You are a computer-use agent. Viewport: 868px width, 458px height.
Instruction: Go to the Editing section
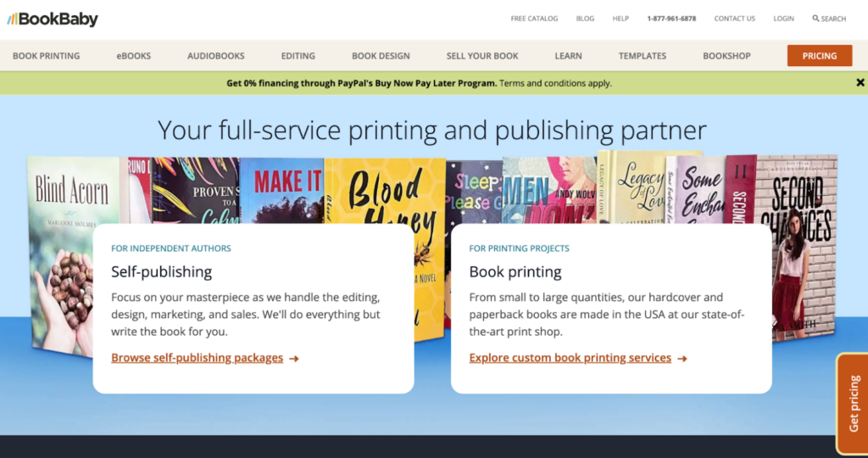[x=298, y=56]
